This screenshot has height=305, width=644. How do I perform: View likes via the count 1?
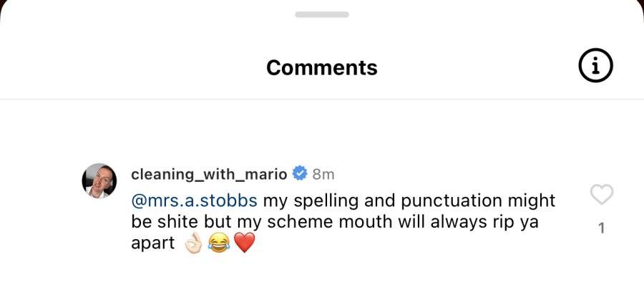pyautogui.click(x=601, y=228)
